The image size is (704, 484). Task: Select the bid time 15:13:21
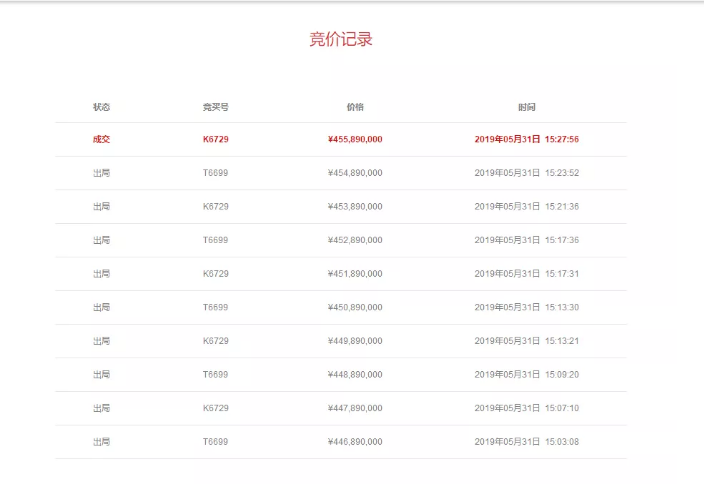526,341
